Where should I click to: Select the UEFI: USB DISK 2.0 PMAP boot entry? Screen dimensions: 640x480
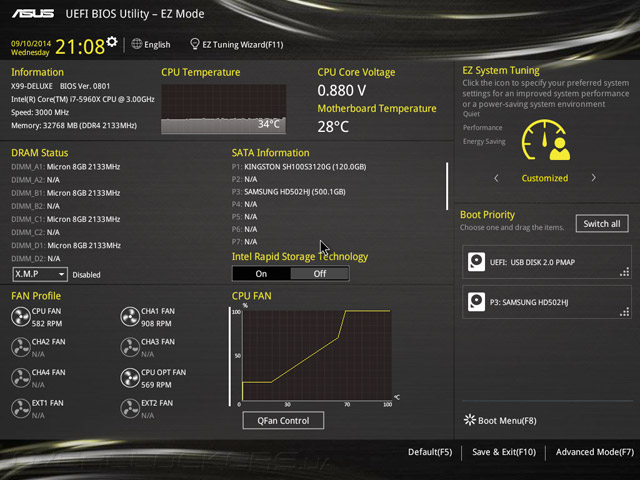tap(547, 262)
